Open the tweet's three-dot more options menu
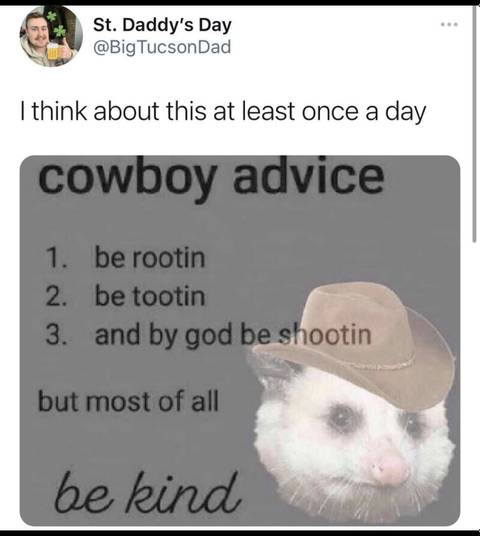This screenshot has height=536, width=480. (x=449, y=24)
